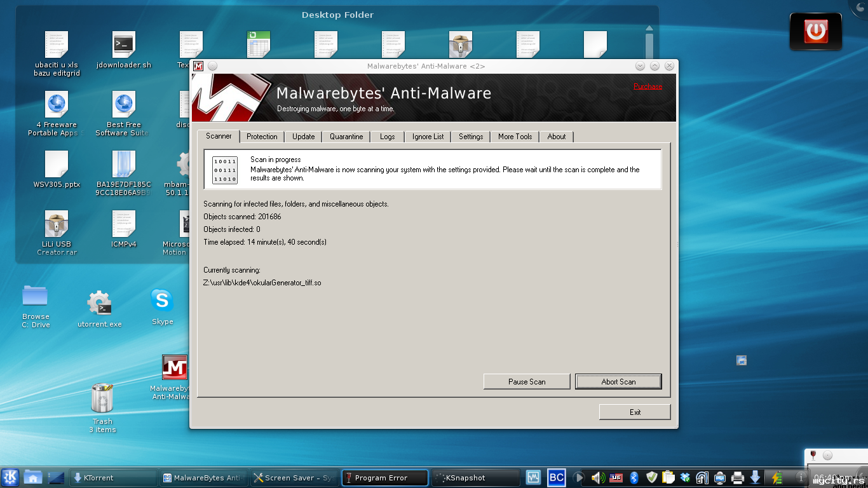Viewport: 868px width, 488px height.
Task: Click the KTorrent download arrow tray icon
Action: [x=755, y=477]
